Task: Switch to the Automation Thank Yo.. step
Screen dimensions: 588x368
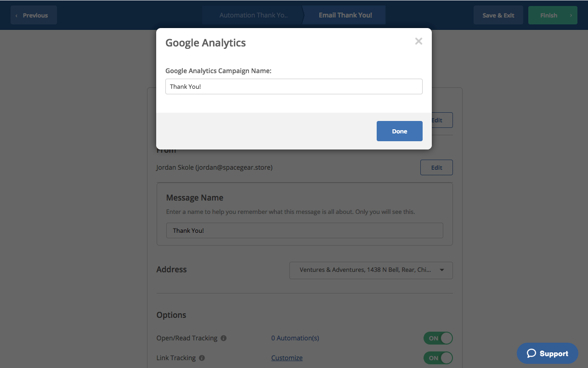Action: (x=254, y=15)
